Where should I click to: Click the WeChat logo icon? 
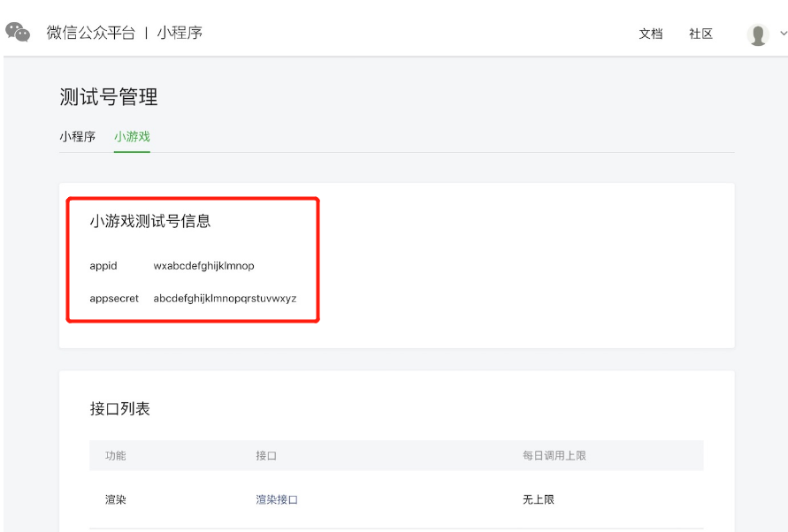pos(18,33)
